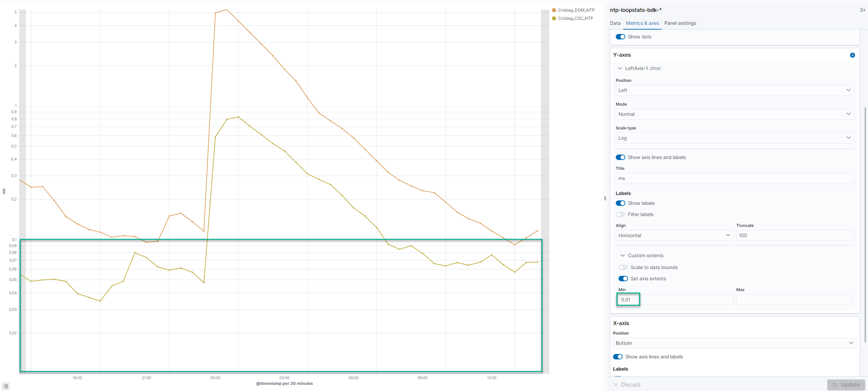Click the Update button

point(846,385)
